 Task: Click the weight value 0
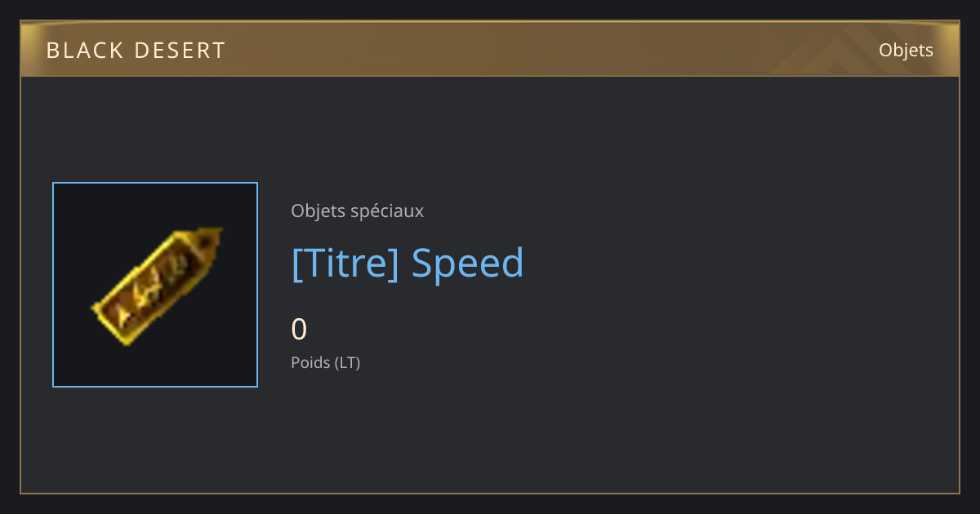click(299, 330)
